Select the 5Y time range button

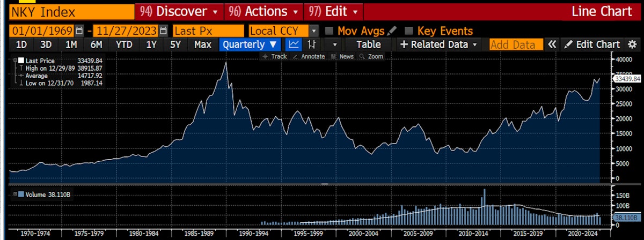pos(175,45)
